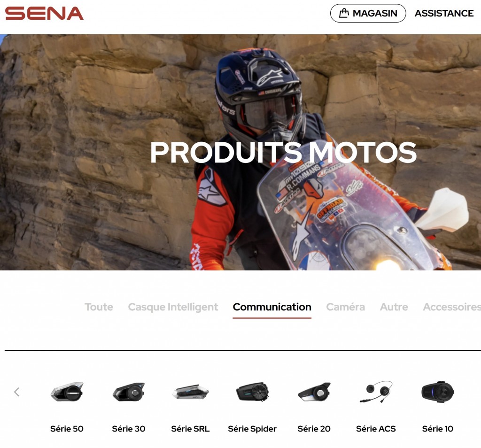
Task: Click the Série 20 device image
Action: [314, 392]
